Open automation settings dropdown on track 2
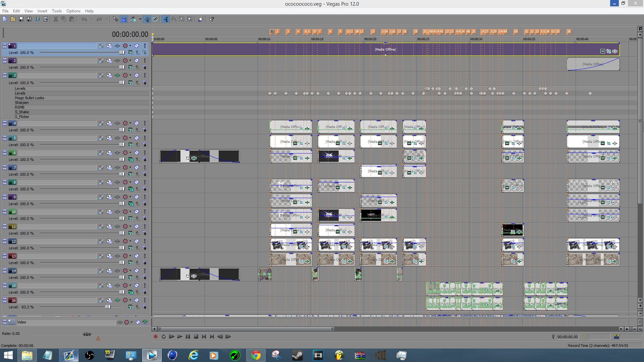Image resolution: width=644 pixels, height=362 pixels. [x=130, y=61]
